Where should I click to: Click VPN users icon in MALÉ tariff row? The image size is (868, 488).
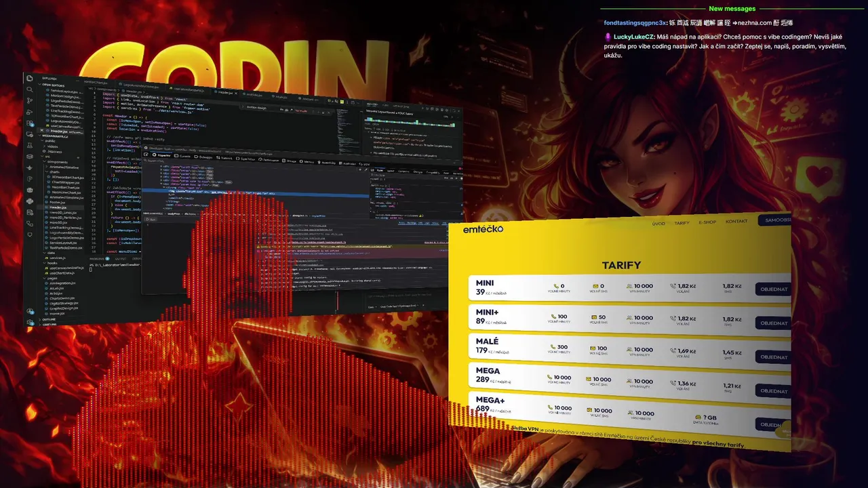629,350
